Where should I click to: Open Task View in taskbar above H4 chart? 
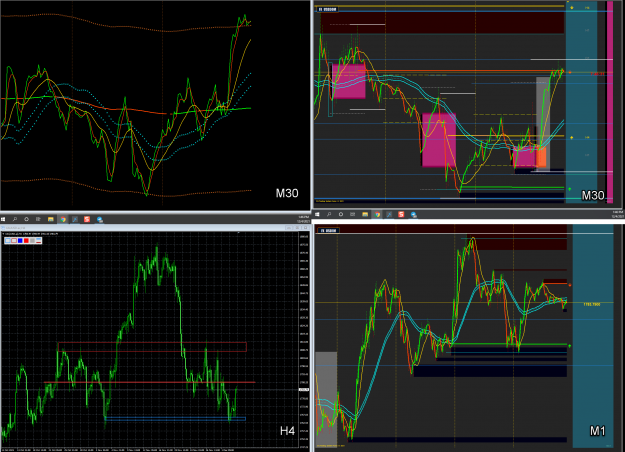coord(38,219)
